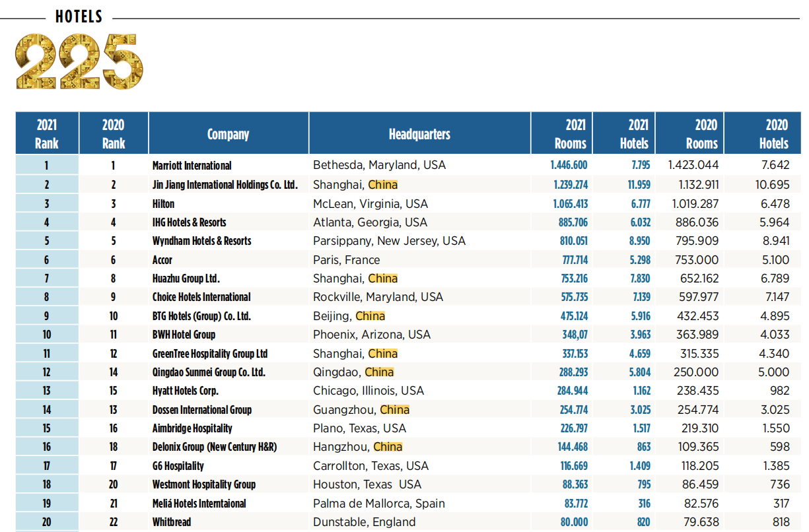Select Huazhu Group Ltd.
This screenshot has height=532, width=809.
click(x=186, y=279)
